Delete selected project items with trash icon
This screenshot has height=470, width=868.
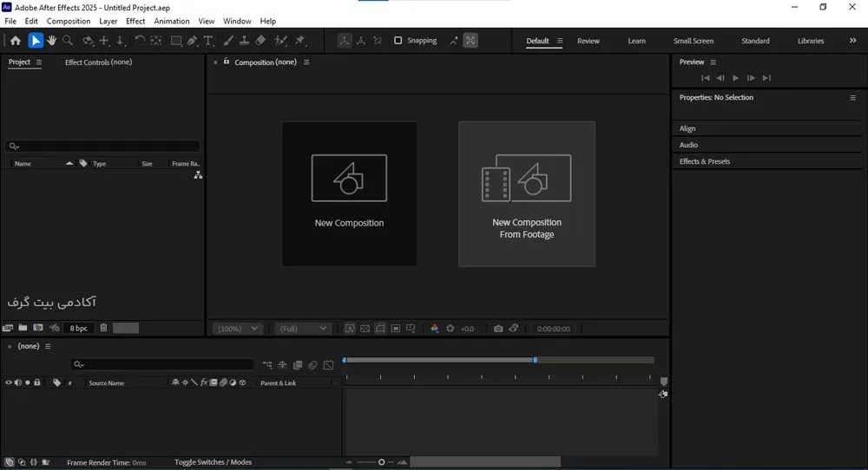pos(103,328)
